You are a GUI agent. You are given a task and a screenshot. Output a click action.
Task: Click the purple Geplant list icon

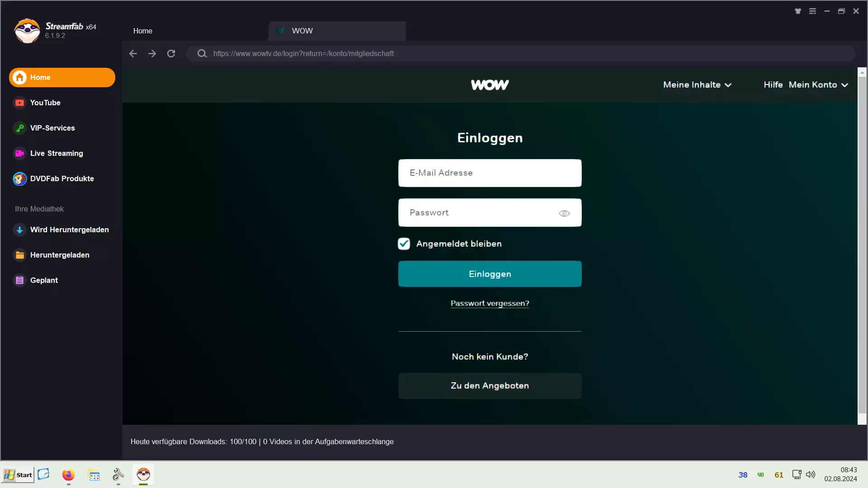19,280
